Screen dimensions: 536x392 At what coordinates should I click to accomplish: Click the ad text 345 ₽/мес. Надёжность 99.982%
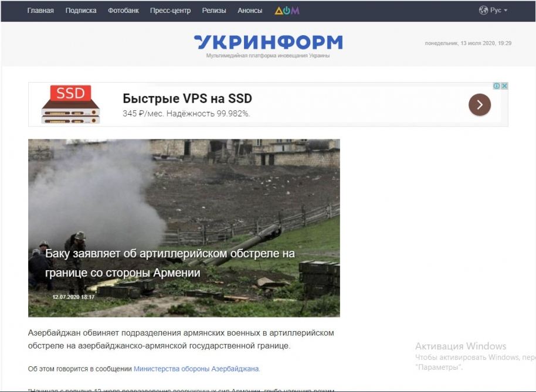[186, 114]
